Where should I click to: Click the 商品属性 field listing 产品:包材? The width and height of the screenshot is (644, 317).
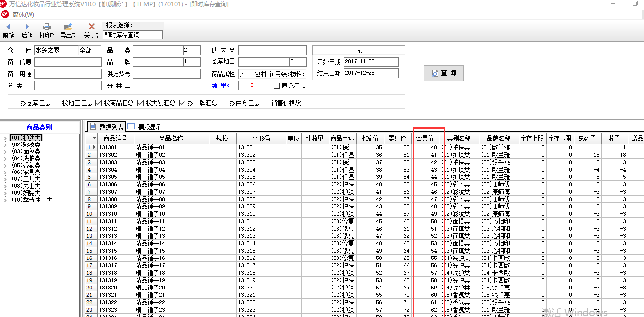click(272, 74)
